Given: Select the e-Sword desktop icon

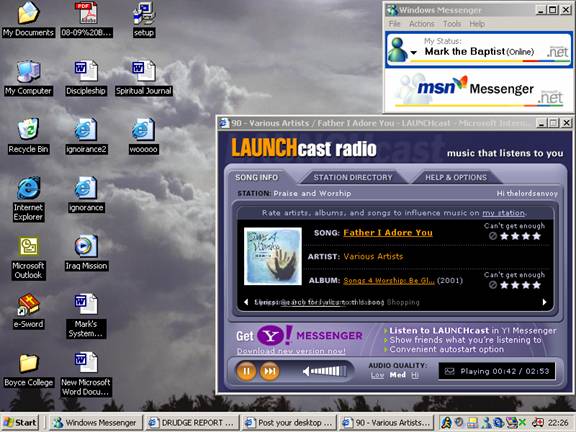Looking at the screenshot, I should pyautogui.click(x=28, y=311).
